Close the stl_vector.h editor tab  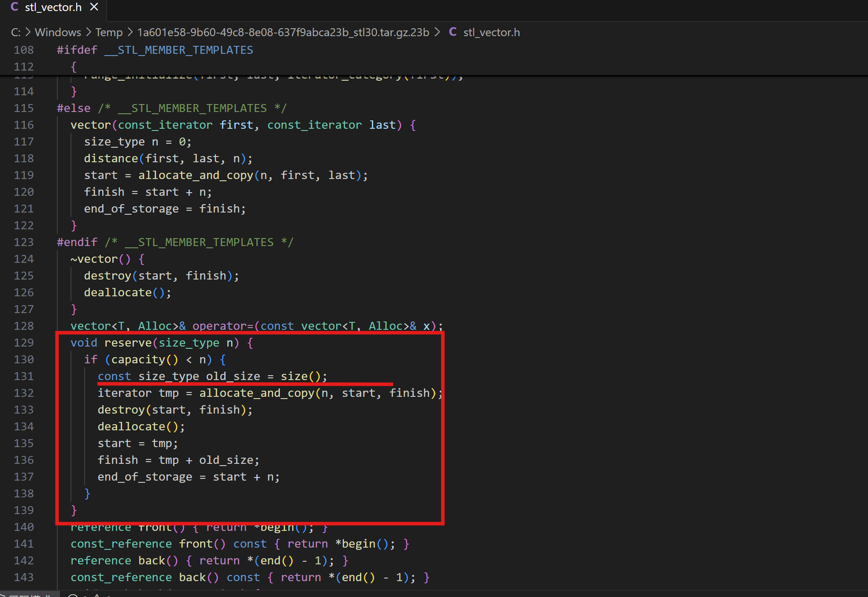tap(94, 7)
